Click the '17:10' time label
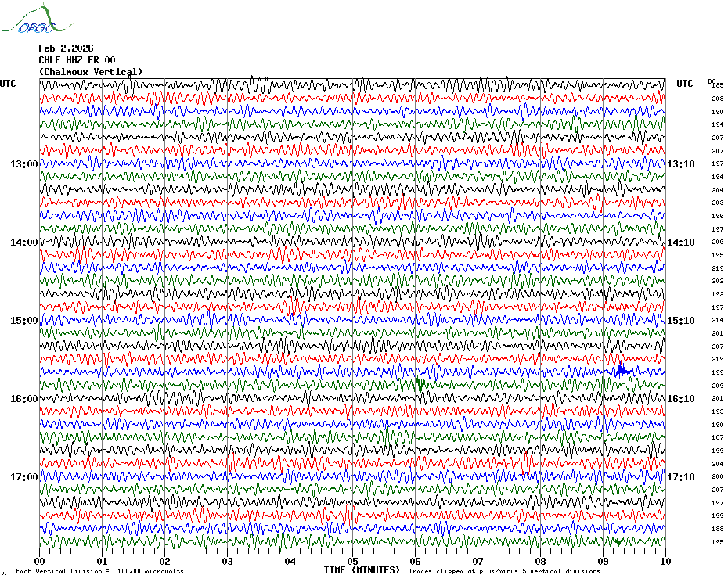The width and height of the screenshot is (728, 582). 681,477
